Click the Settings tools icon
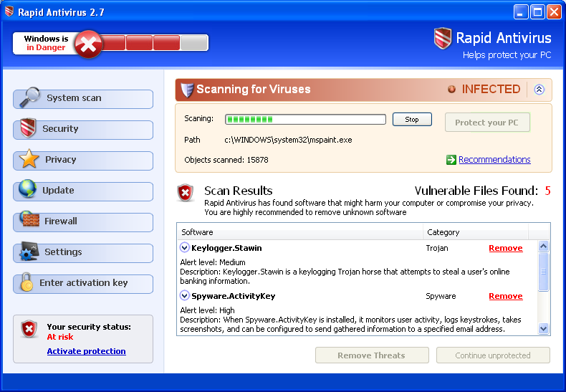 [29, 252]
